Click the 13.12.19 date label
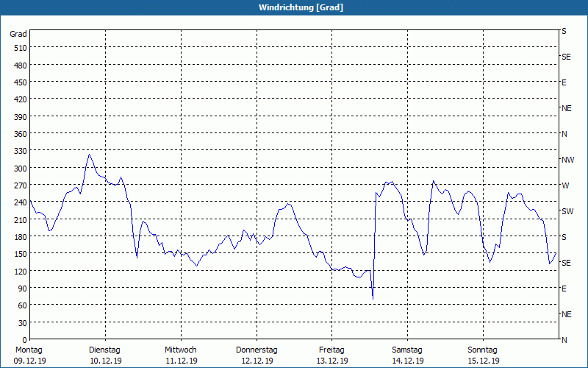The image size is (588, 368). click(332, 361)
